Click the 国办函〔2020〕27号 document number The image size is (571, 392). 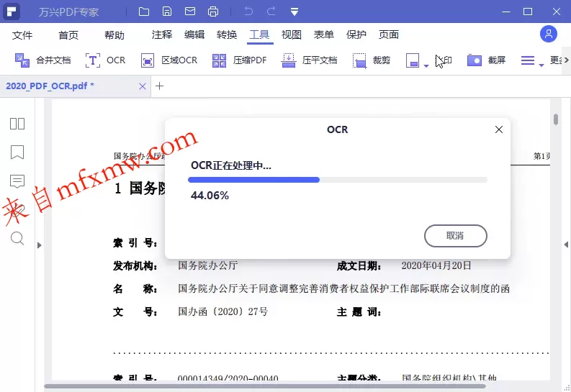(223, 311)
